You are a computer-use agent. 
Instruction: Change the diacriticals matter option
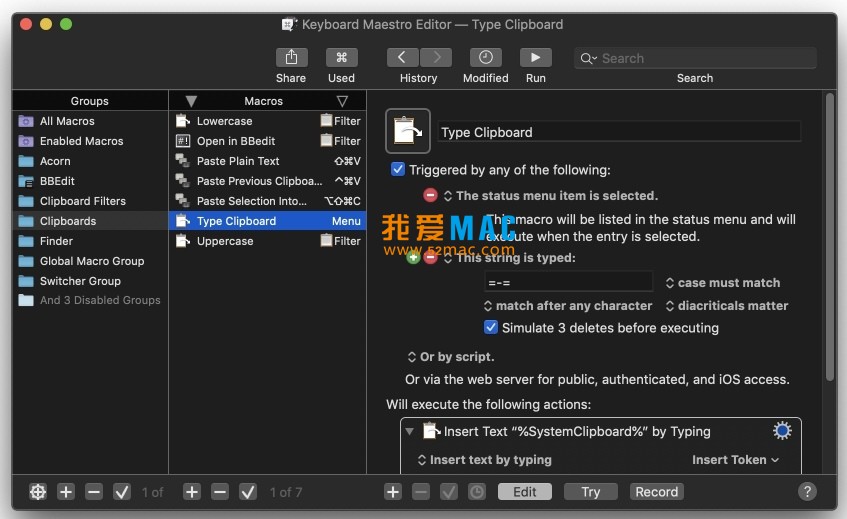tap(727, 306)
